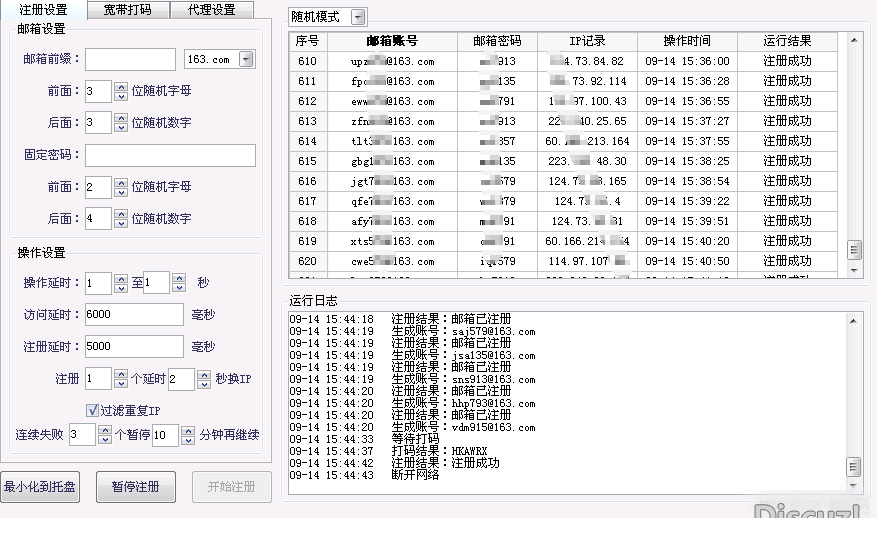
Task: Click the 暂停注册 button
Action: coord(135,487)
